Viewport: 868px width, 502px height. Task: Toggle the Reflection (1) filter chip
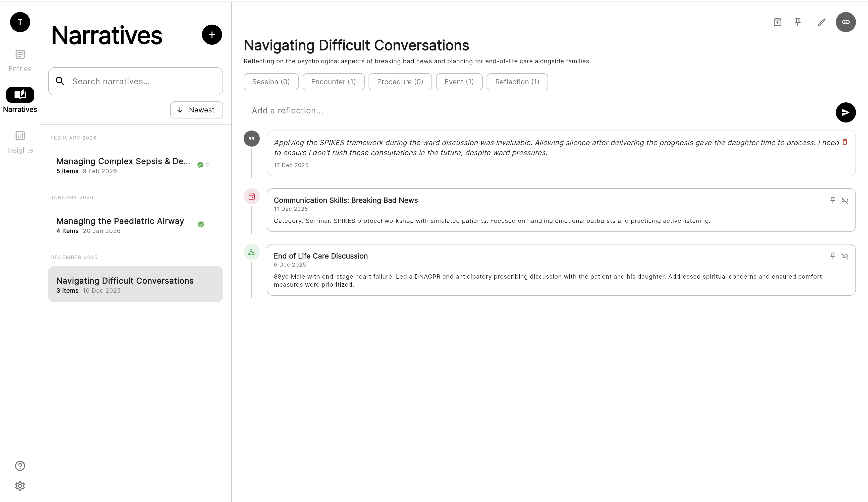click(x=517, y=82)
